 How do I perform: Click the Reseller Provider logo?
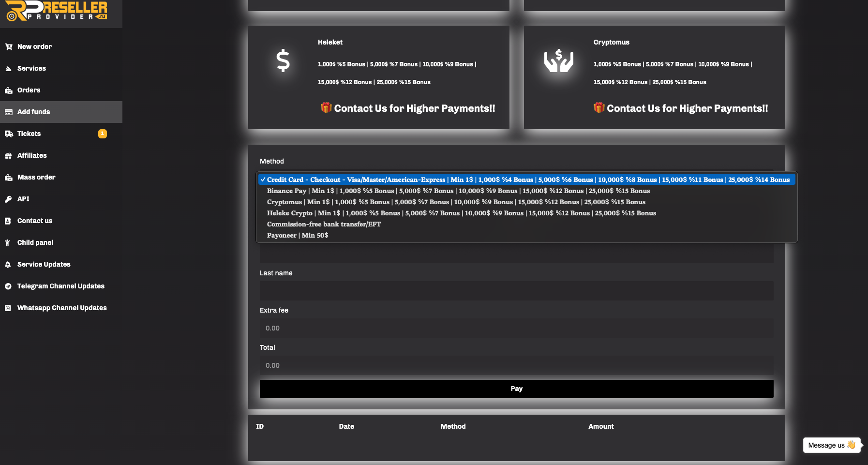coord(57,11)
